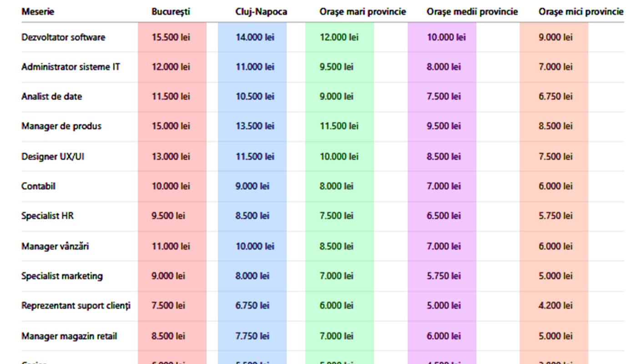The width and height of the screenshot is (637, 364).
Task: Select Orașe mici salary for Specialist HR
Action: pyautogui.click(x=556, y=216)
